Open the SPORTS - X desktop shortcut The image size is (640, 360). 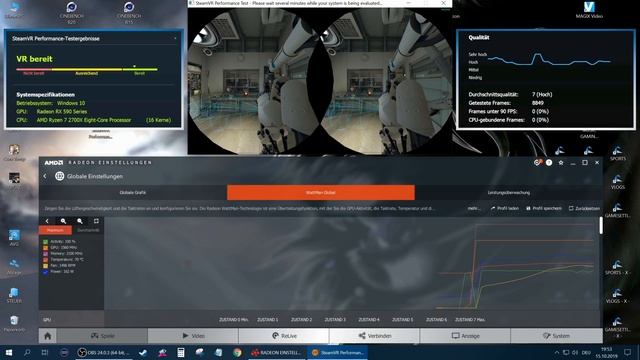pyautogui.click(x=617, y=267)
